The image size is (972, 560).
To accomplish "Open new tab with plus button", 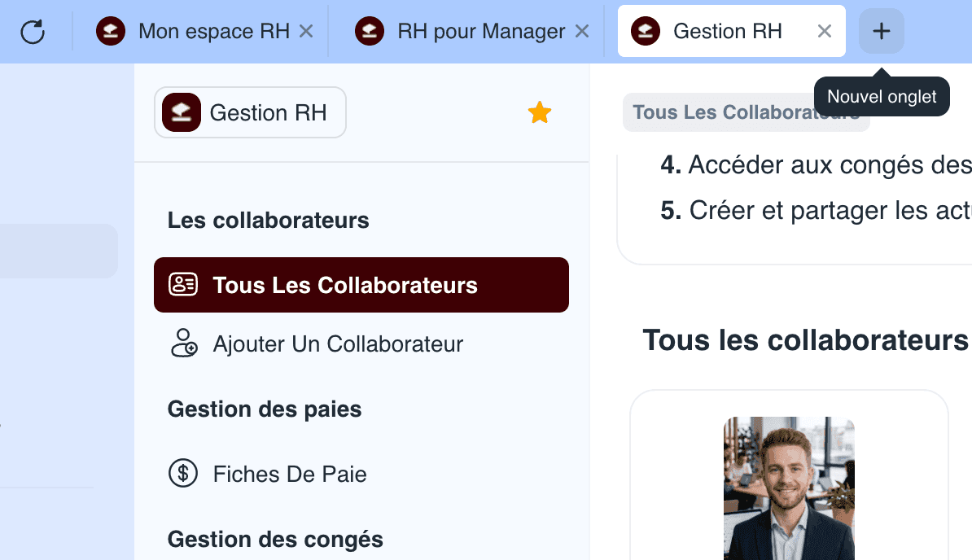I will [x=881, y=31].
